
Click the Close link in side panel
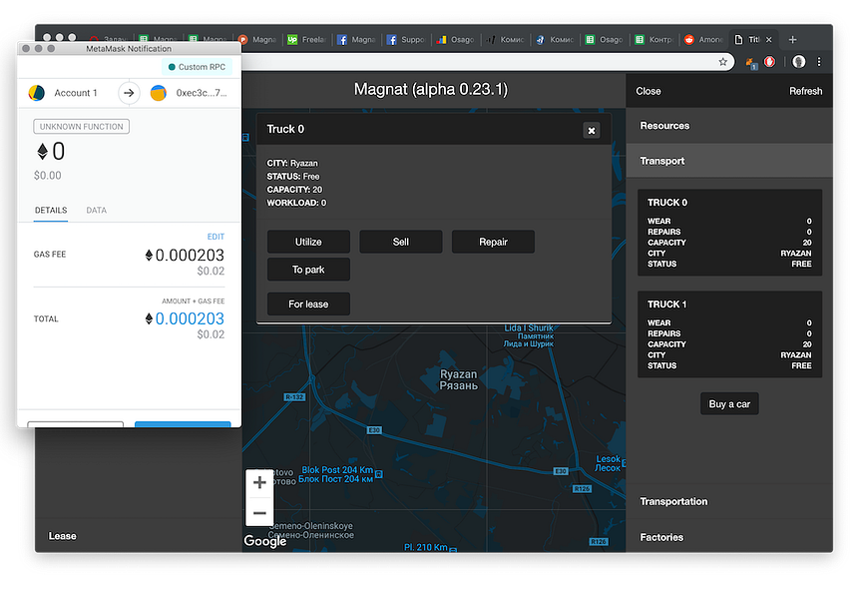point(649,91)
